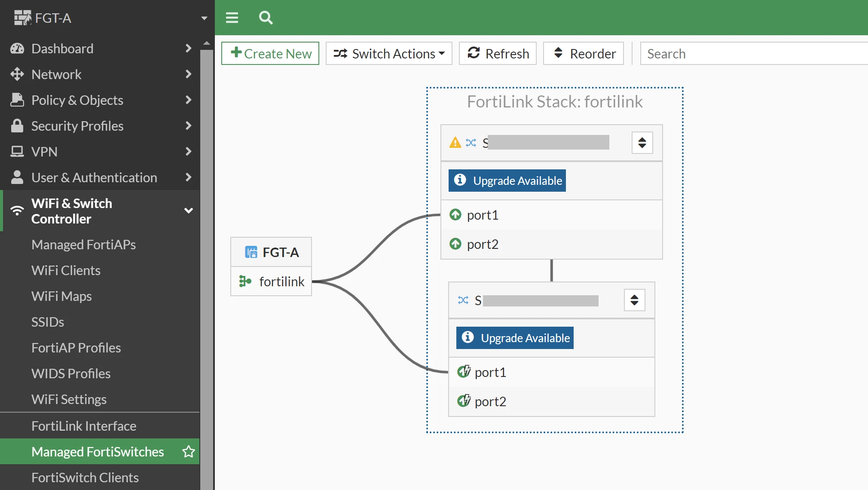
Task: Click the port1 PoE status icon on bottom switch
Action: point(464,371)
